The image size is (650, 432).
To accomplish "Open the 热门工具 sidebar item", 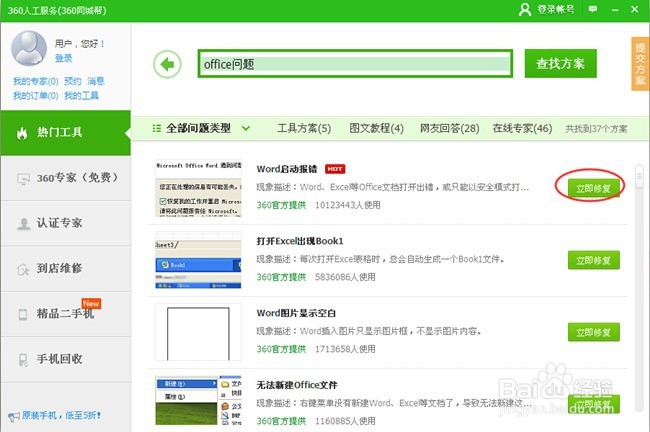I will pos(65,133).
